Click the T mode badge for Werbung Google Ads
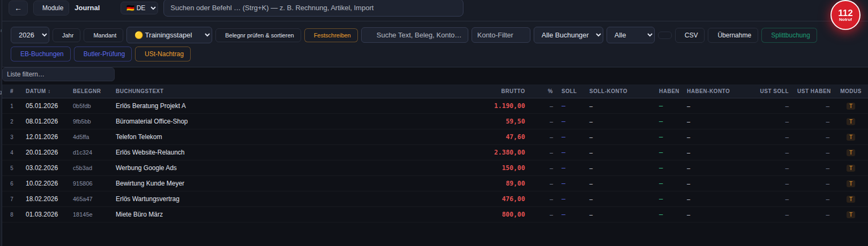868x246 pixels. [x=851, y=168]
